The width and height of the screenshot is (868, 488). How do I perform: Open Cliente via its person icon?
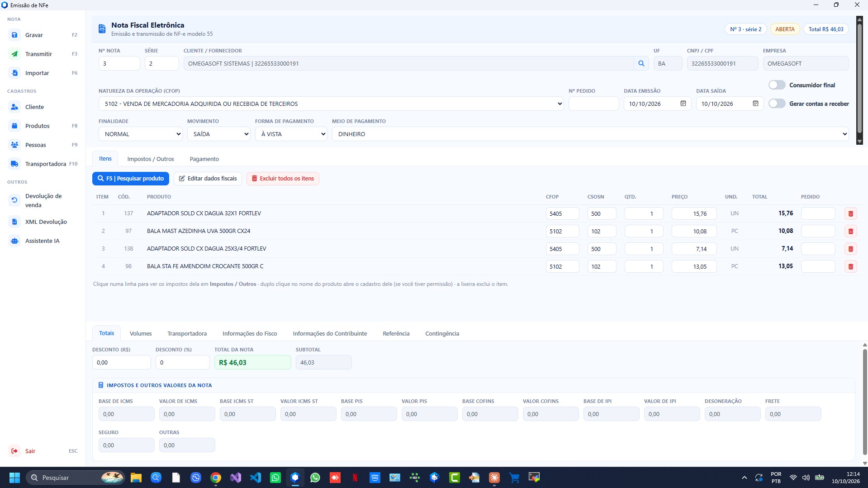pos(14,107)
